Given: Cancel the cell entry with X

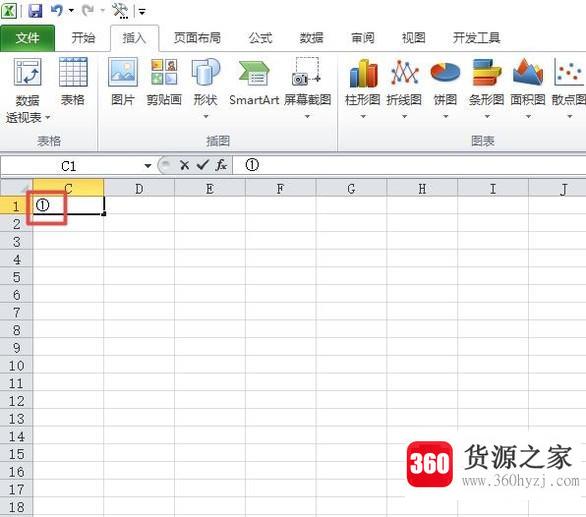Looking at the screenshot, I should [184, 165].
